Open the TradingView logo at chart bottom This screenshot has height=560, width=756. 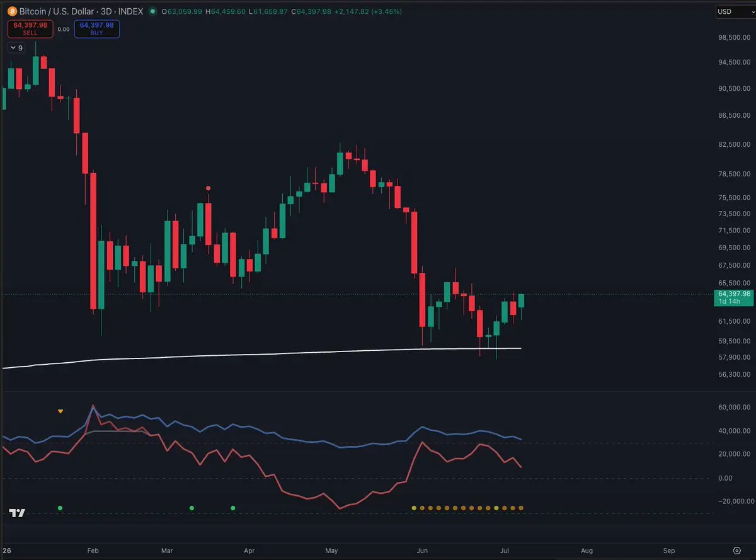point(18,513)
